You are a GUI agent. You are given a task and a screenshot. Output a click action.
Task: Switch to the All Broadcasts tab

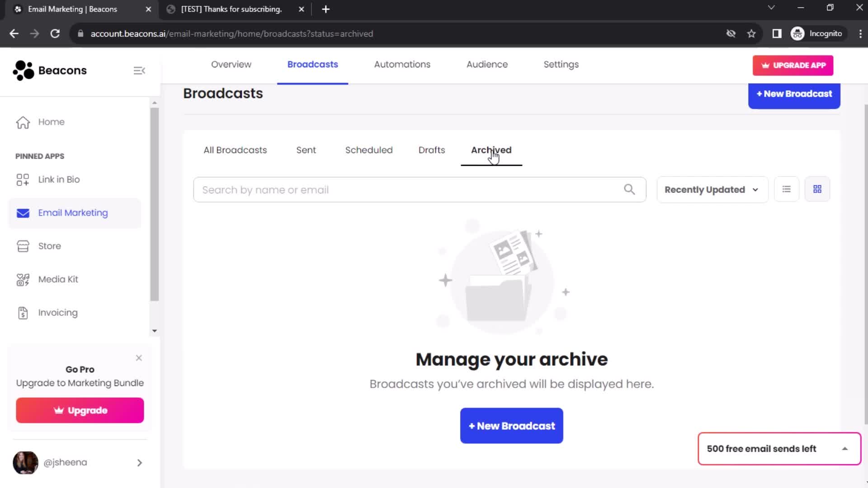[x=235, y=150]
